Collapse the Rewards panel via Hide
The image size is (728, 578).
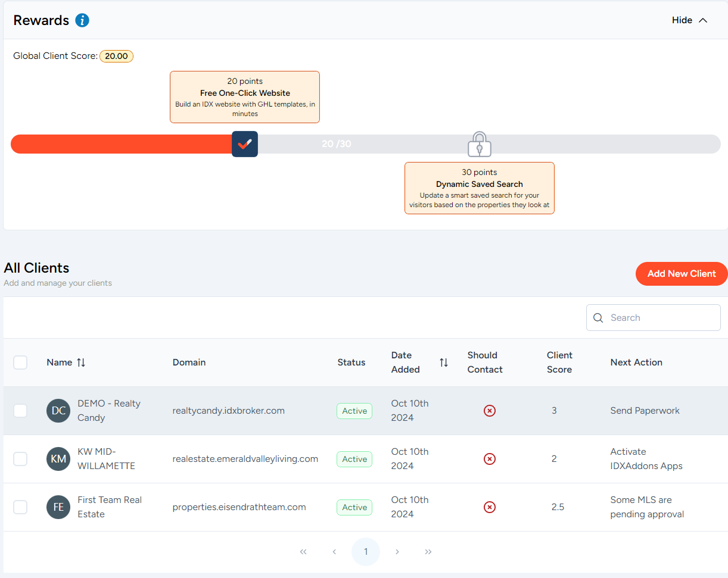click(689, 20)
